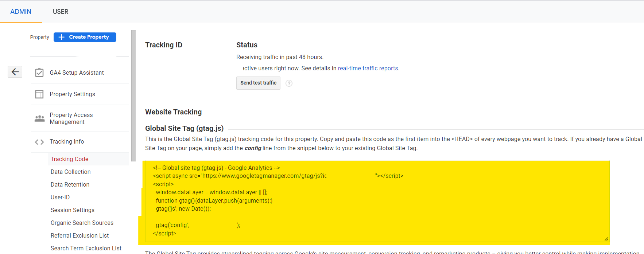644x254 pixels.
Task: Click the Property Access Management people icon
Action: click(x=39, y=118)
